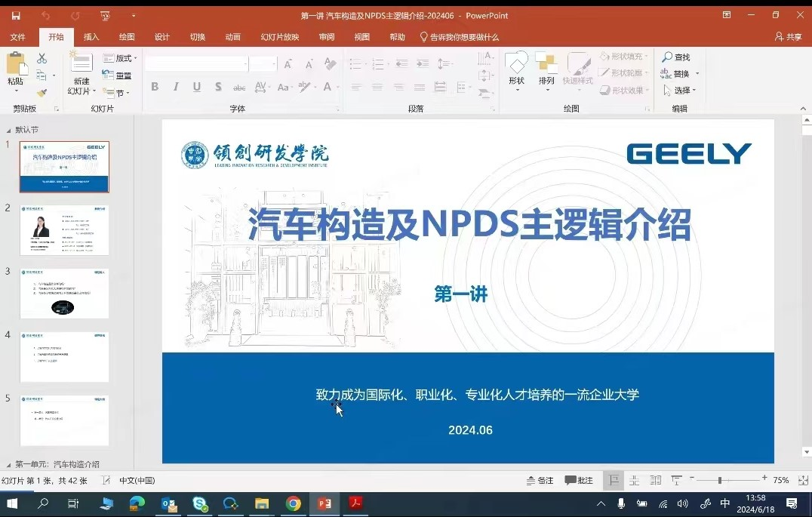Toggle Italic formatting
Viewport: 812px width, 517px height.
(176, 87)
